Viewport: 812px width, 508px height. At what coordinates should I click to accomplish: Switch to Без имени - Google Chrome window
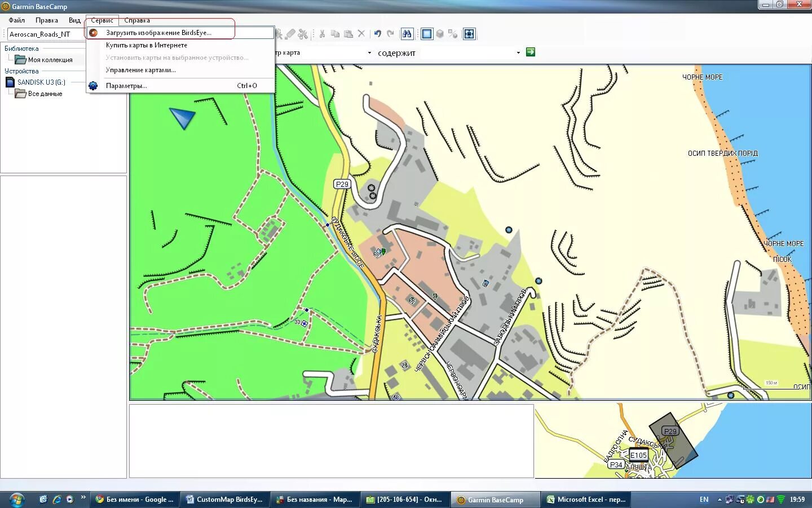135,500
